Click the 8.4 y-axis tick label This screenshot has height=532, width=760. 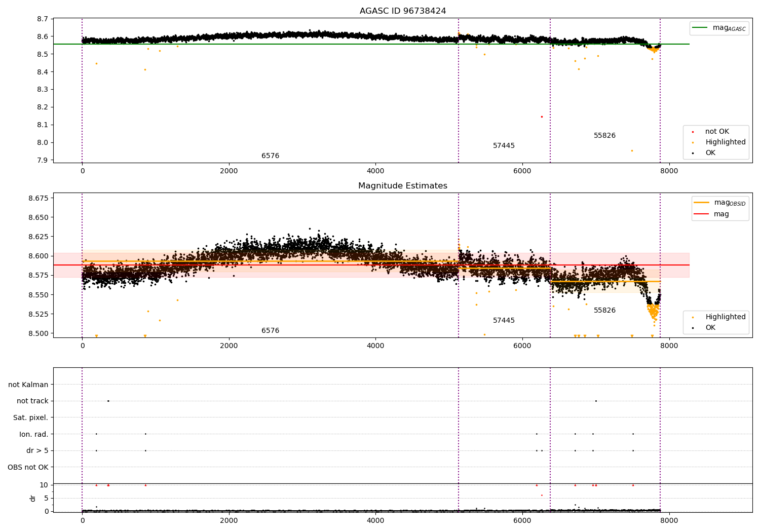(43, 72)
